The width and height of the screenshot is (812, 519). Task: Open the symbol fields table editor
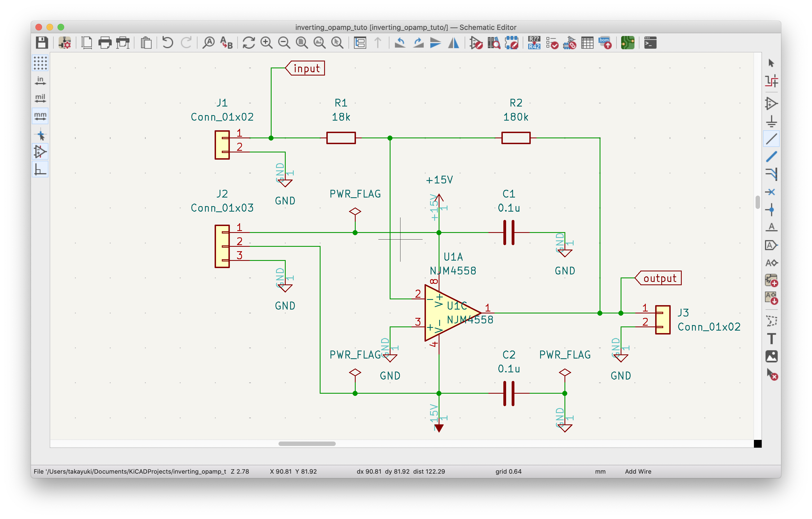coord(587,43)
